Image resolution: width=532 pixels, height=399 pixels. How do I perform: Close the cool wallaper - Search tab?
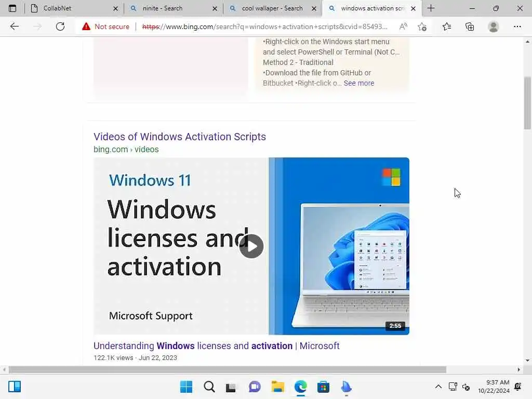coord(314,8)
